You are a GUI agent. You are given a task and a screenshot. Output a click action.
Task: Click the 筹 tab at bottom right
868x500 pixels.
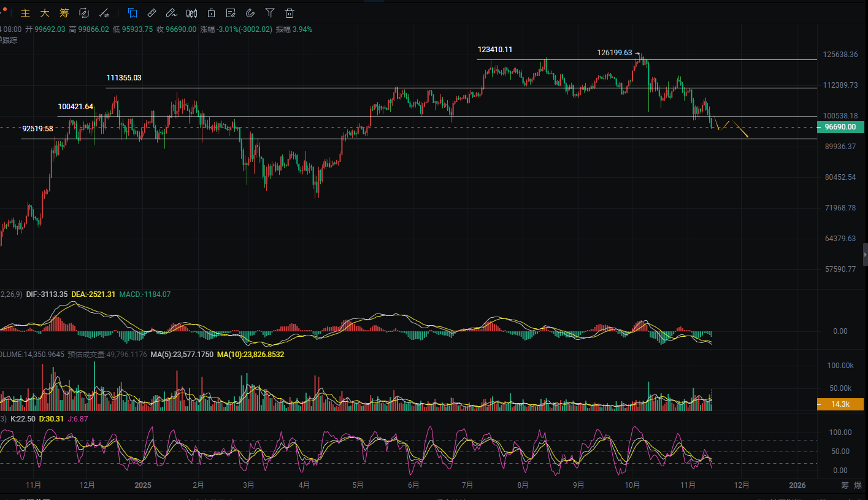[x=845, y=485]
